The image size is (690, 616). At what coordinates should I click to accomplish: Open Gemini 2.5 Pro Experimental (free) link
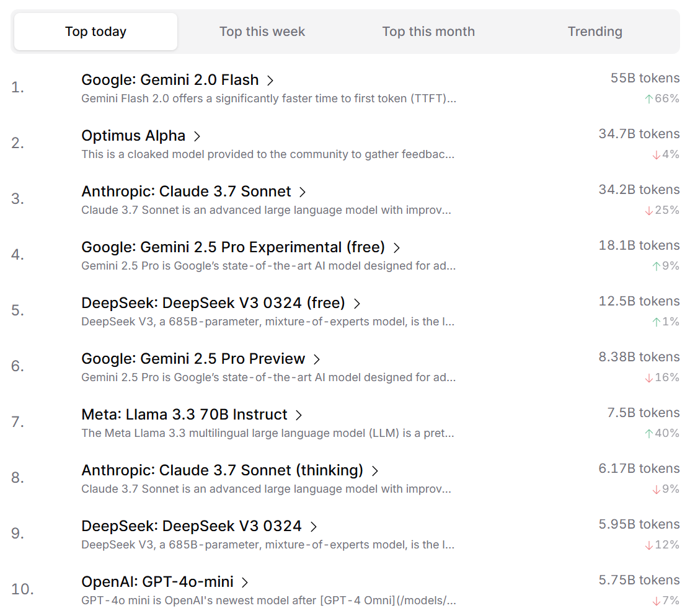[x=233, y=247]
